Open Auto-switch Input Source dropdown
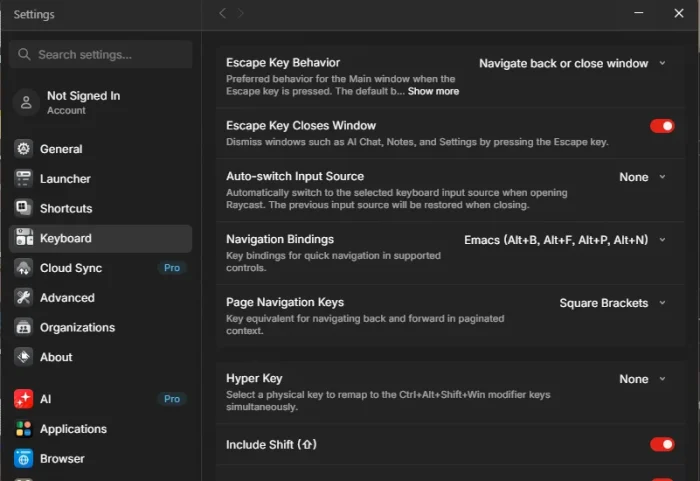The width and height of the screenshot is (700, 481). point(642,177)
